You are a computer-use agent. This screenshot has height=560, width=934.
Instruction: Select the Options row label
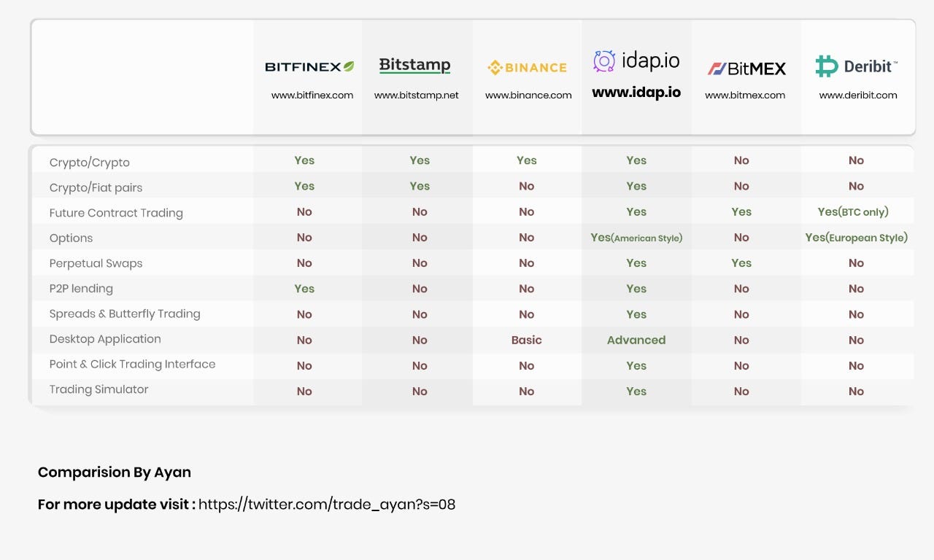tap(71, 238)
